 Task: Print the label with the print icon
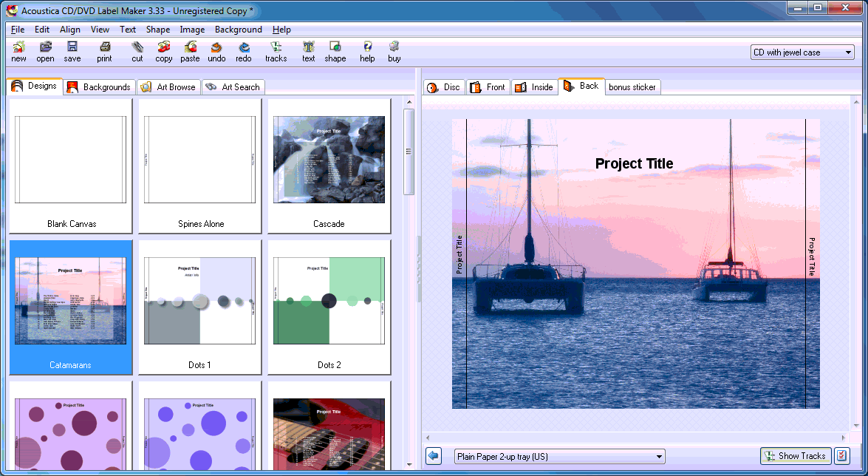click(x=105, y=51)
